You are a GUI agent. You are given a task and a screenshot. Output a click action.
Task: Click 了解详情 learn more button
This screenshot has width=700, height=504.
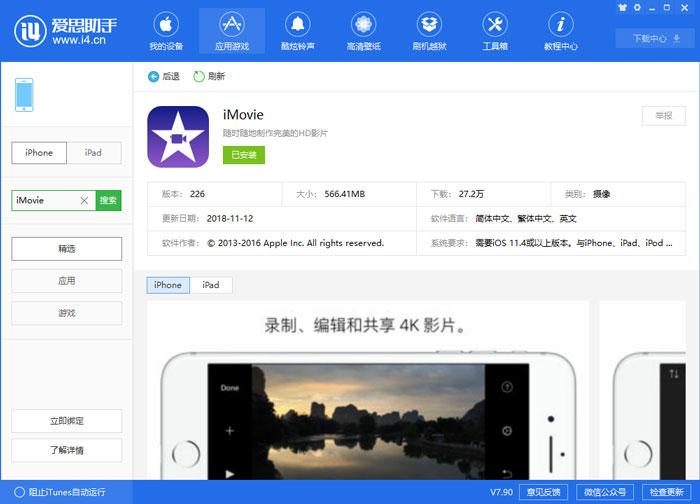pos(67,450)
